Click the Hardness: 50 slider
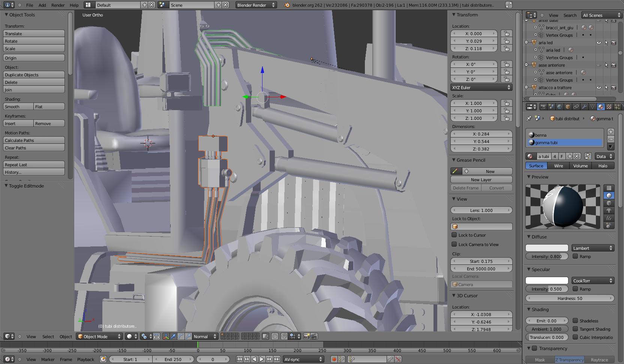Viewport: 624px width, 364px height. point(570,298)
